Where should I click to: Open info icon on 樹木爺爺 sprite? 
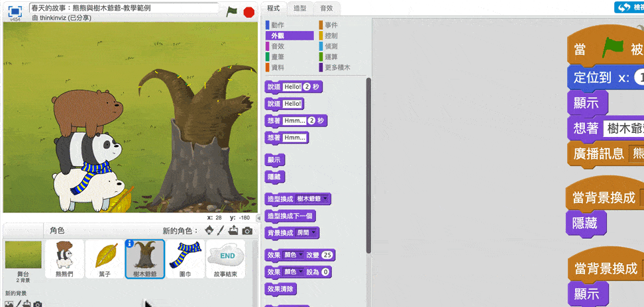[x=129, y=243]
